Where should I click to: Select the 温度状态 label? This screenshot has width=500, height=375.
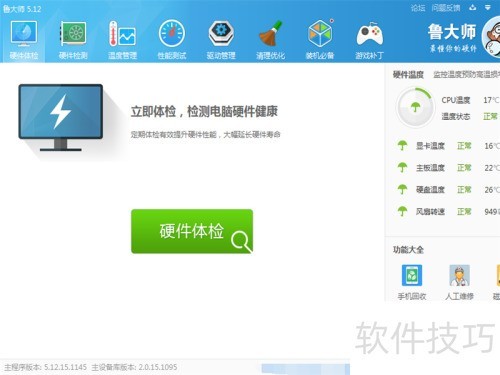[x=456, y=116]
